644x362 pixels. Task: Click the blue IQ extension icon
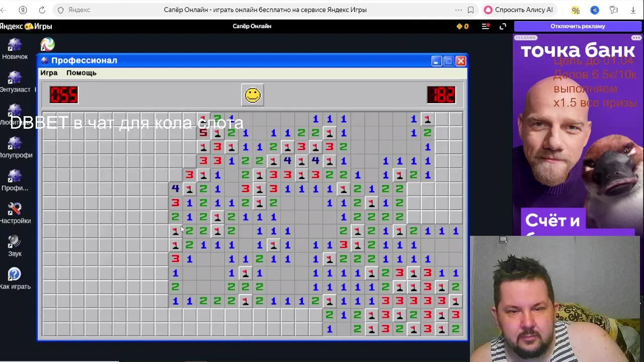(595, 10)
